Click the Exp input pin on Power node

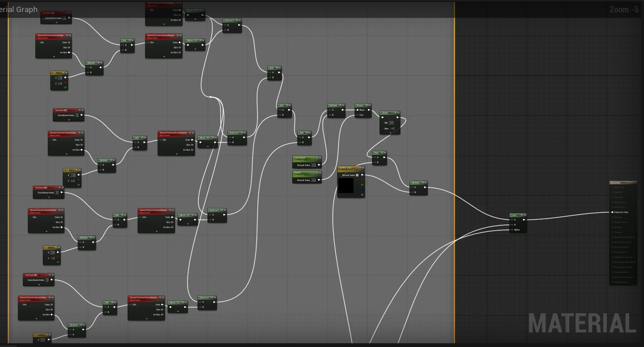[x=358, y=115]
